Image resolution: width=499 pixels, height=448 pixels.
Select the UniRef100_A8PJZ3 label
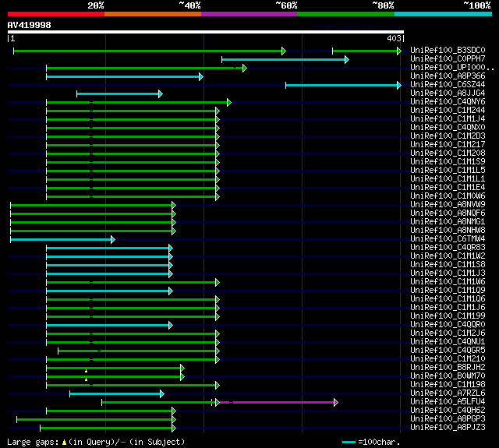(x=448, y=428)
